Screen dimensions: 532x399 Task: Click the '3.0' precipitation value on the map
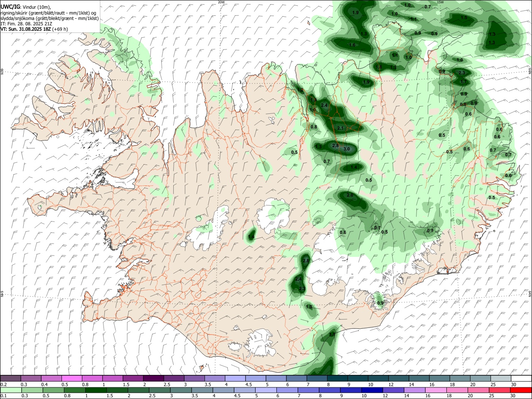coord(347,149)
